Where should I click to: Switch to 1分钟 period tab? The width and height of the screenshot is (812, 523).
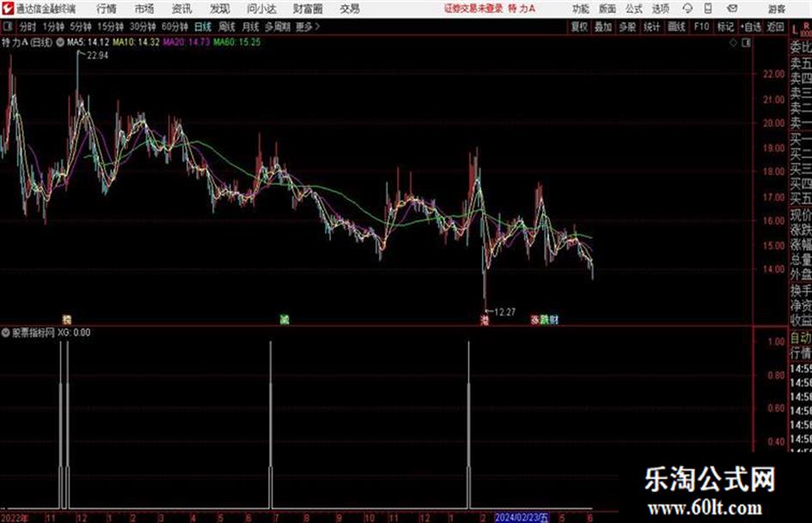point(53,27)
